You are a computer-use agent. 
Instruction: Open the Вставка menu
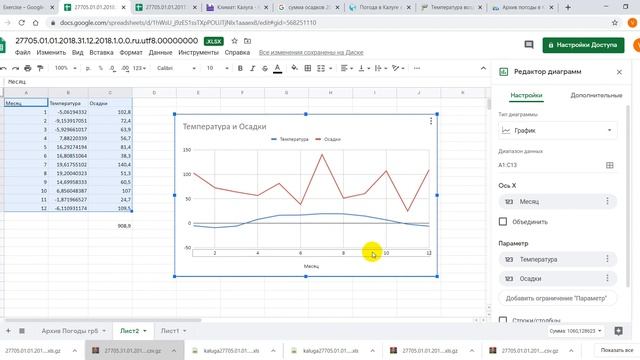[101, 53]
